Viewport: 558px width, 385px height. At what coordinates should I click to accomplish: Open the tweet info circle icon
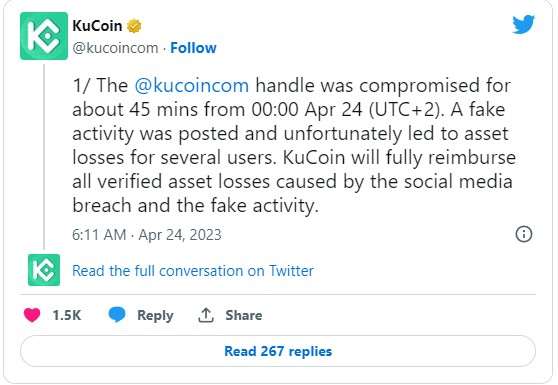(x=524, y=234)
